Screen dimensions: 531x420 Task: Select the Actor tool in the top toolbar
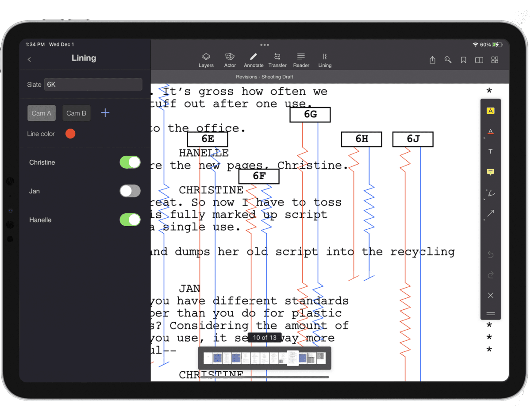point(230,60)
